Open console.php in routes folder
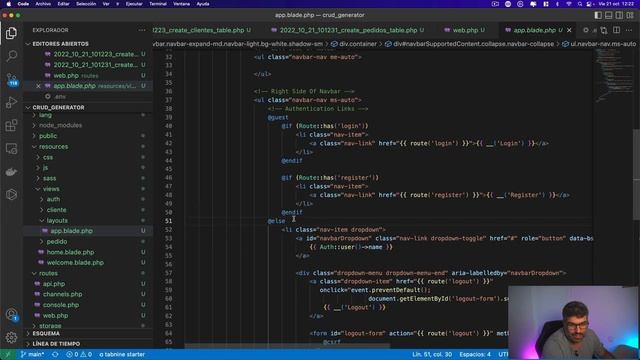Screen dimensions: 640x360 point(61,305)
